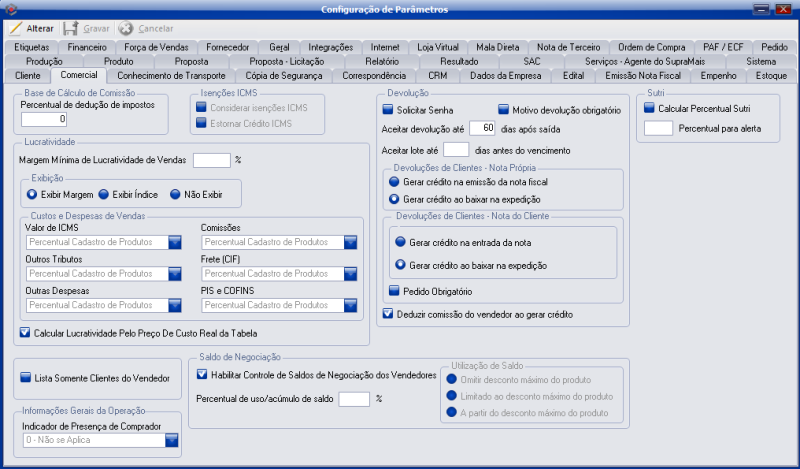Enable Motivo devolução obrigatório checkbox
The height and width of the screenshot is (469, 800).
point(503,110)
